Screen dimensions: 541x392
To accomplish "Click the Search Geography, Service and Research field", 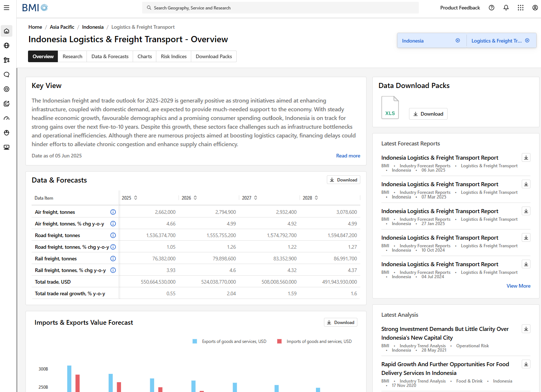I will pos(280,8).
